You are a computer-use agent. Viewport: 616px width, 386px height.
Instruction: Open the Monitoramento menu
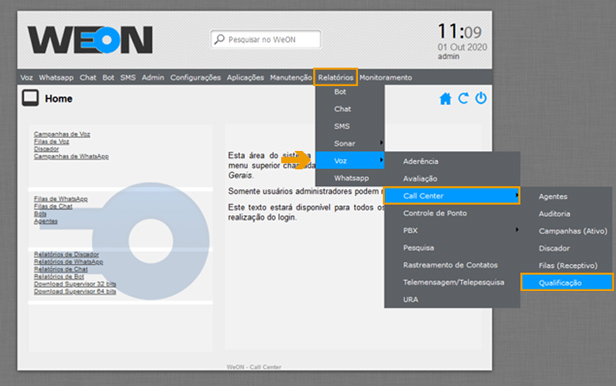386,77
